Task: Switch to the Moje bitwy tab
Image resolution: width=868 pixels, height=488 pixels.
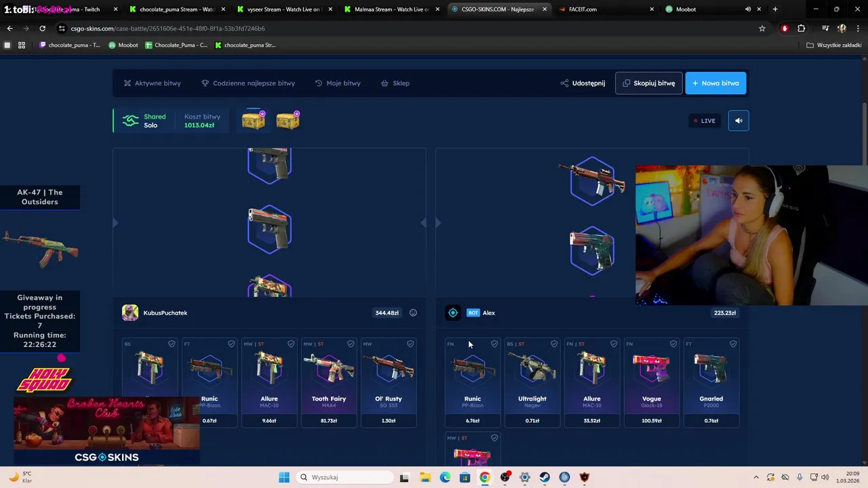Action: (338, 83)
